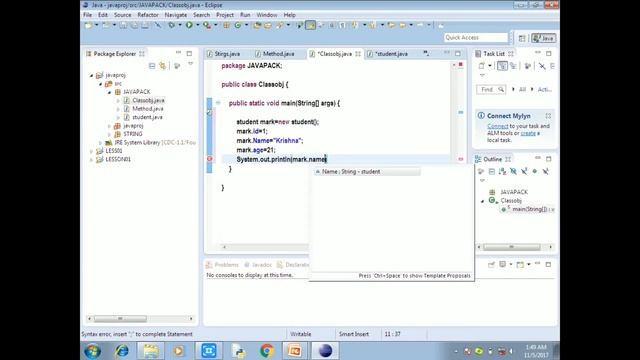The width and height of the screenshot is (640, 360).
Task: Open the Window menu
Action: pyautogui.click(x=267, y=15)
